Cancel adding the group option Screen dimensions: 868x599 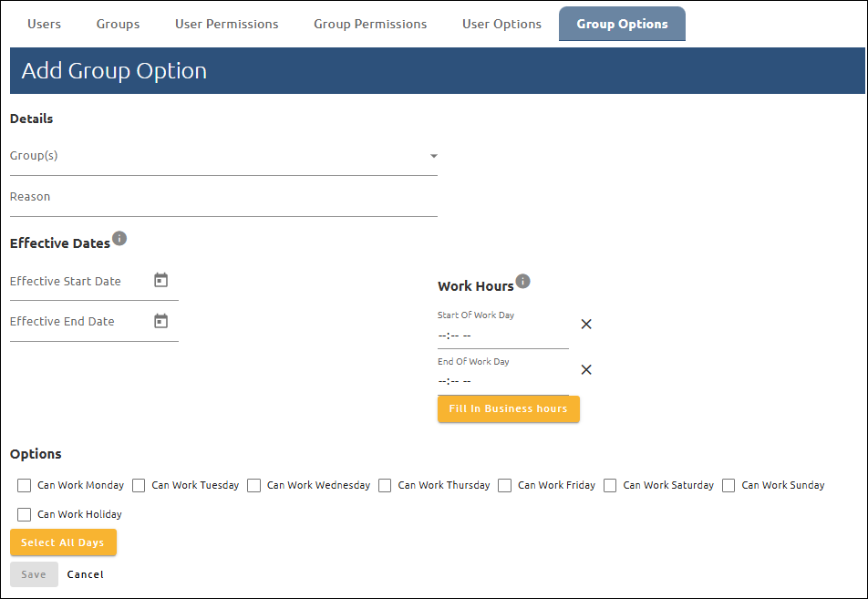86,574
